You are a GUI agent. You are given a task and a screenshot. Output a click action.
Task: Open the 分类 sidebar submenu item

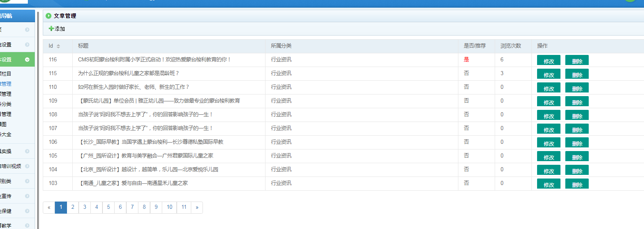tap(6, 104)
